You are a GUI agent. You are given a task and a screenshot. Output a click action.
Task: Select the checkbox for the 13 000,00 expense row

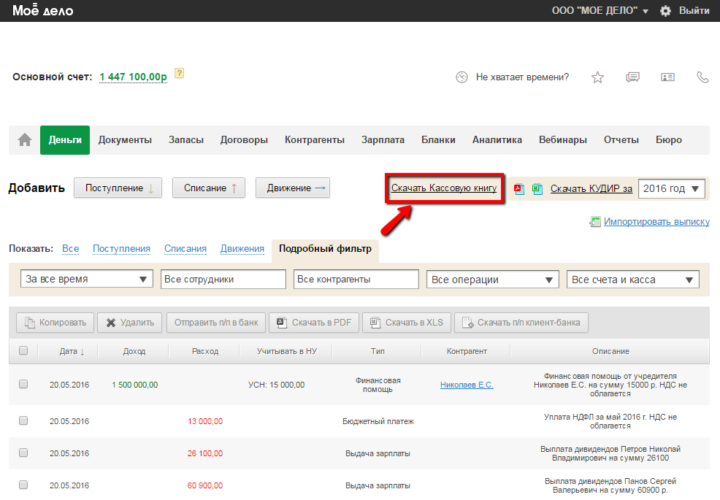pos(23,421)
